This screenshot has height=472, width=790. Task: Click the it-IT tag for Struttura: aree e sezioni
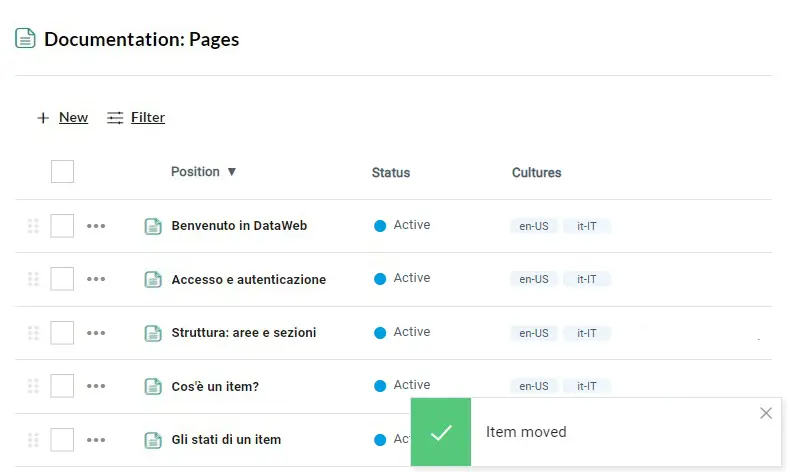pos(587,333)
